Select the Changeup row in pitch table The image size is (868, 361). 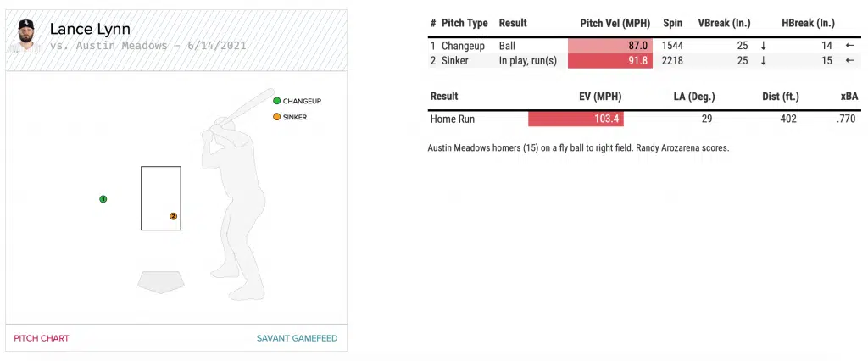coord(463,46)
